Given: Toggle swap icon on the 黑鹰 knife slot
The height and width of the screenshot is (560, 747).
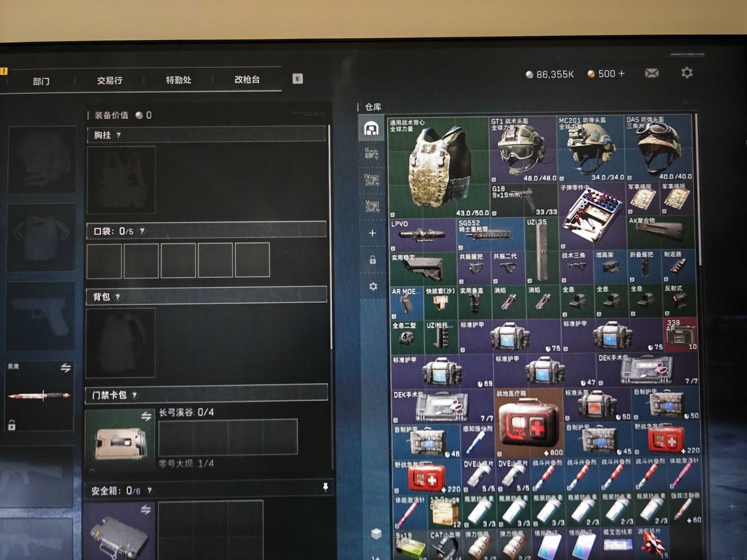Looking at the screenshot, I should coord(66,368).
